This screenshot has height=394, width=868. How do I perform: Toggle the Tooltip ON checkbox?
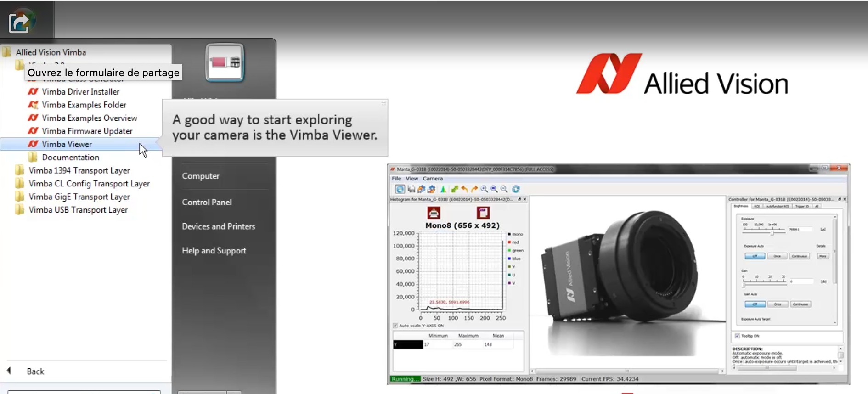click(x=737, y=336)
